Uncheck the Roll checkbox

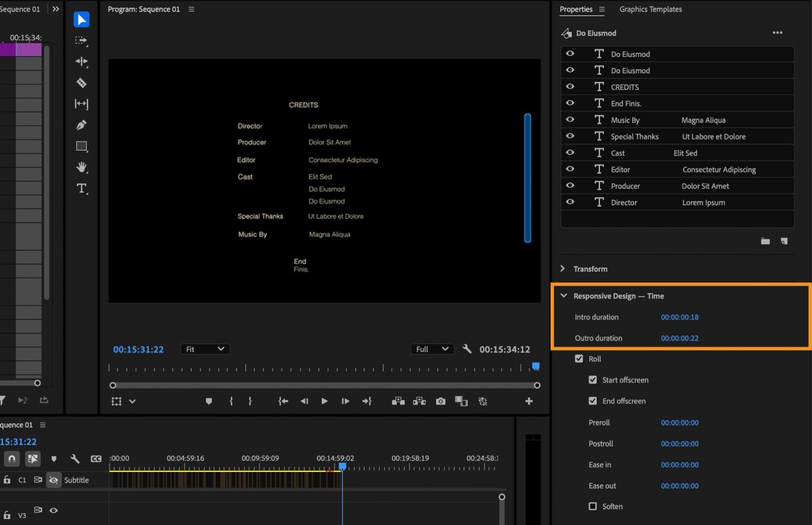pyautogui.click(x=580, y=358)
